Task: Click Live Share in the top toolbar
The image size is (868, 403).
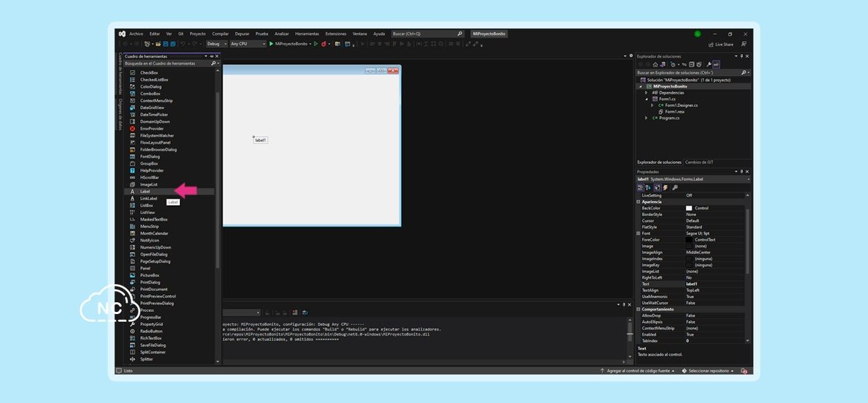Action: (721, 44)
